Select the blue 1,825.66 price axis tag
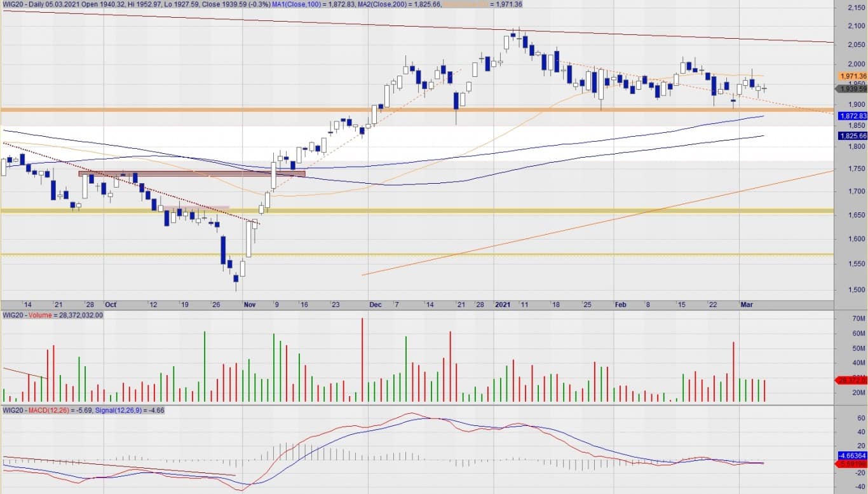 click(x=852, y=136)
